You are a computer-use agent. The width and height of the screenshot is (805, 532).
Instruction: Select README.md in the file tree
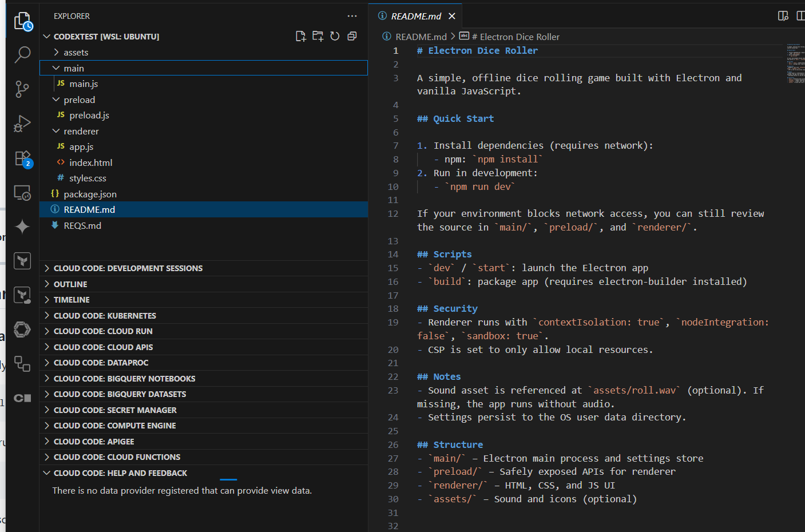pyautogui.click(x=204, y=209)
